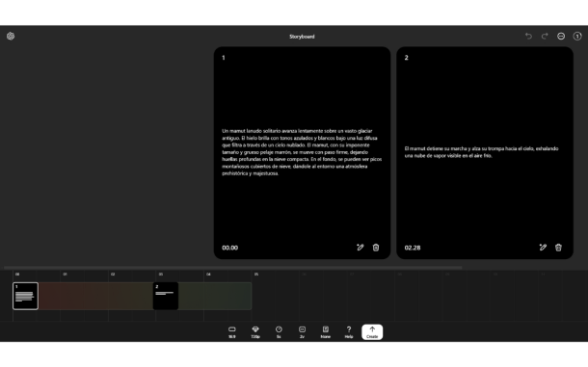Click the 00.00 timestamp on card 1
588x367 pixels.
229,248
